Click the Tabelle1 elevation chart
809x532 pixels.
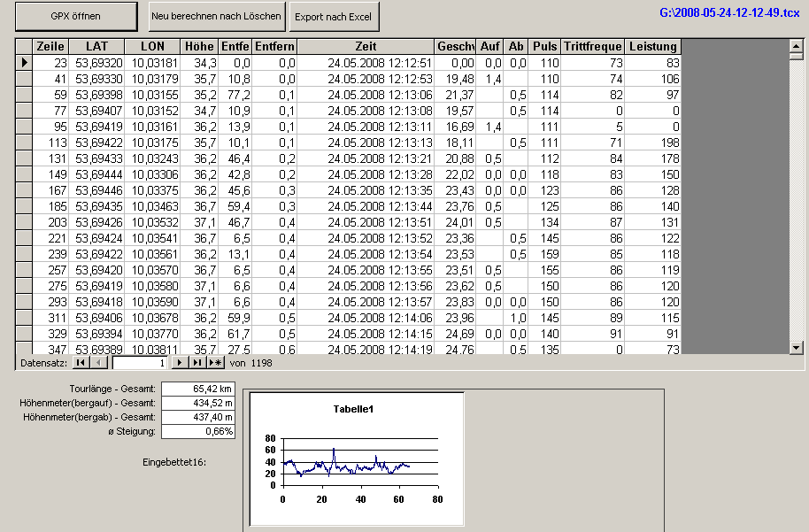(356, 459)
